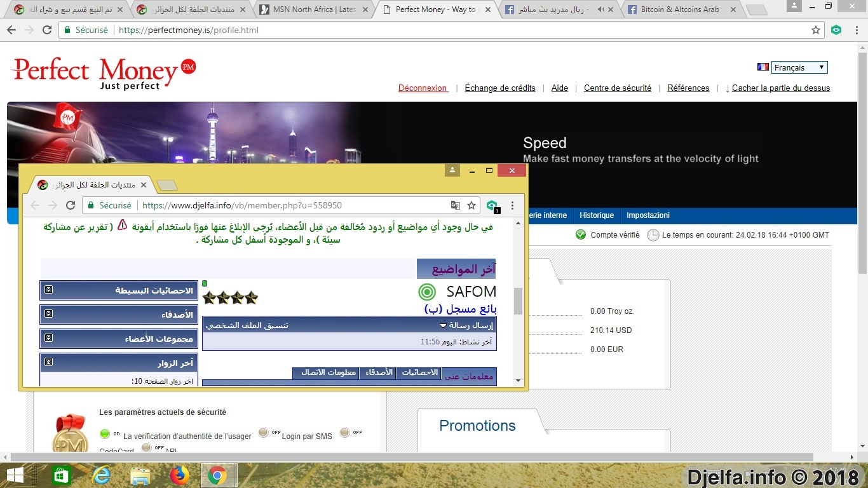The width and height of the screenshot is (868, 488).
Task: Toggle the Login par SMS off indicator
Action: pyautogui.click(x=264, y=433)
